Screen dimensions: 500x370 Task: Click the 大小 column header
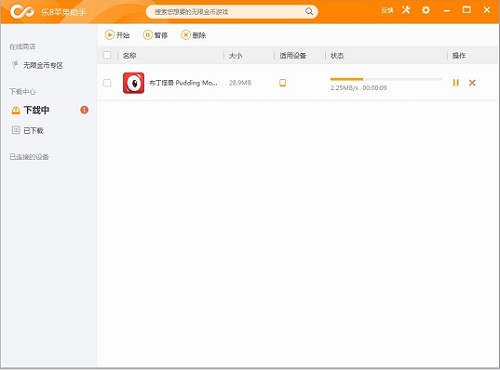point(235,56)
